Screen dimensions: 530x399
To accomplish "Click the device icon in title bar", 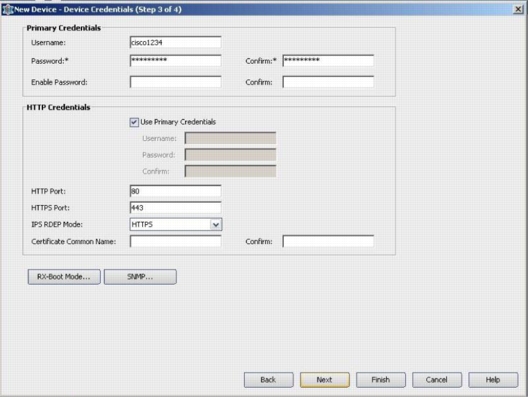I will click(x=7, y=9).
